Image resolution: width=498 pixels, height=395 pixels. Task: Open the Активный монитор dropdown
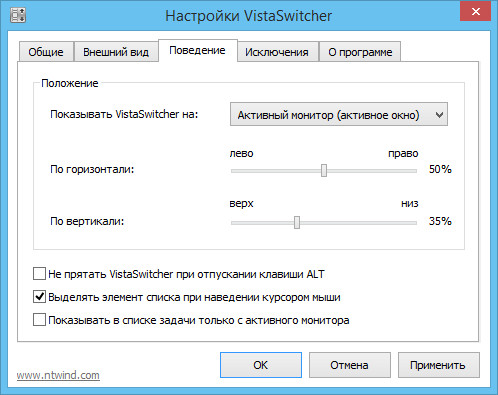[x=339, y=114]
